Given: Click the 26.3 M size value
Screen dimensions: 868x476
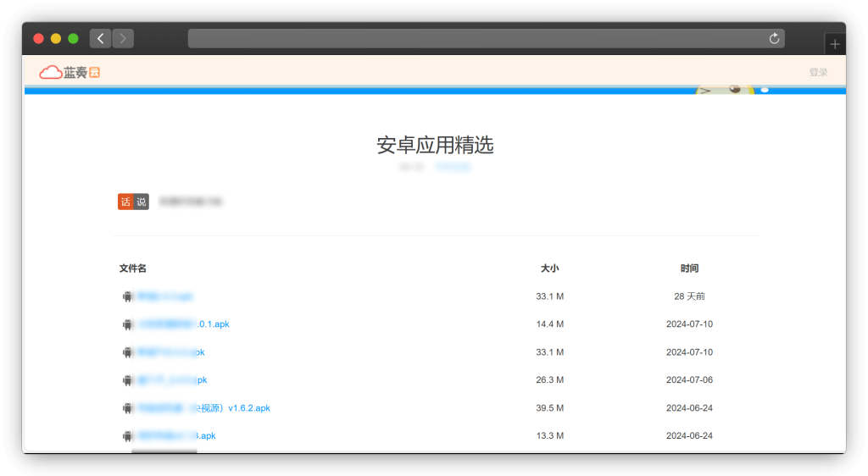Looking at the screenshot, I should (549, 379).
